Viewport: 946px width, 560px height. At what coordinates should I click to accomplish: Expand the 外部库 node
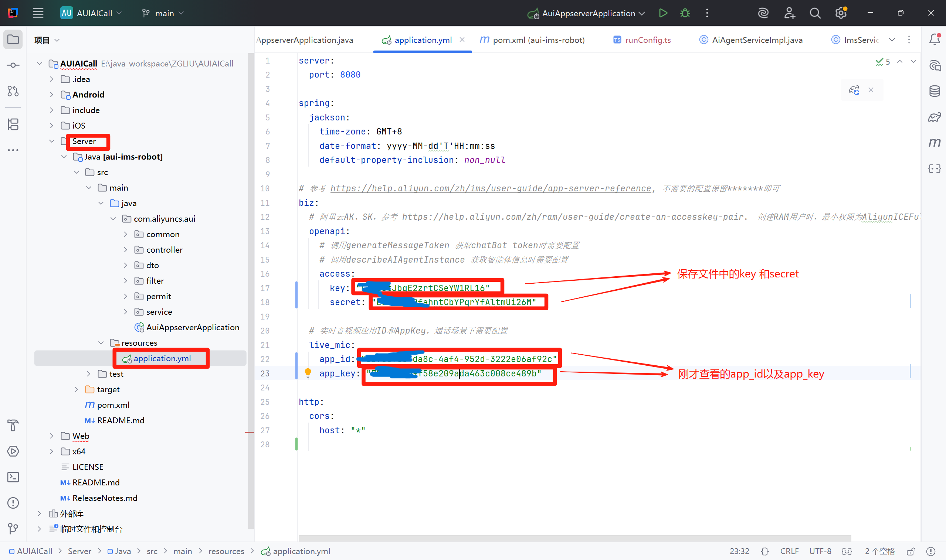pos(39,513)
